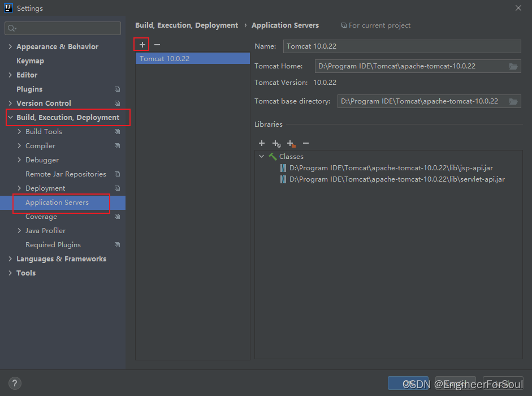The image size is (532, 396).
Task: Click the Build, Execution, Deployment breadcrumb
Action: [x=187, y=25]
